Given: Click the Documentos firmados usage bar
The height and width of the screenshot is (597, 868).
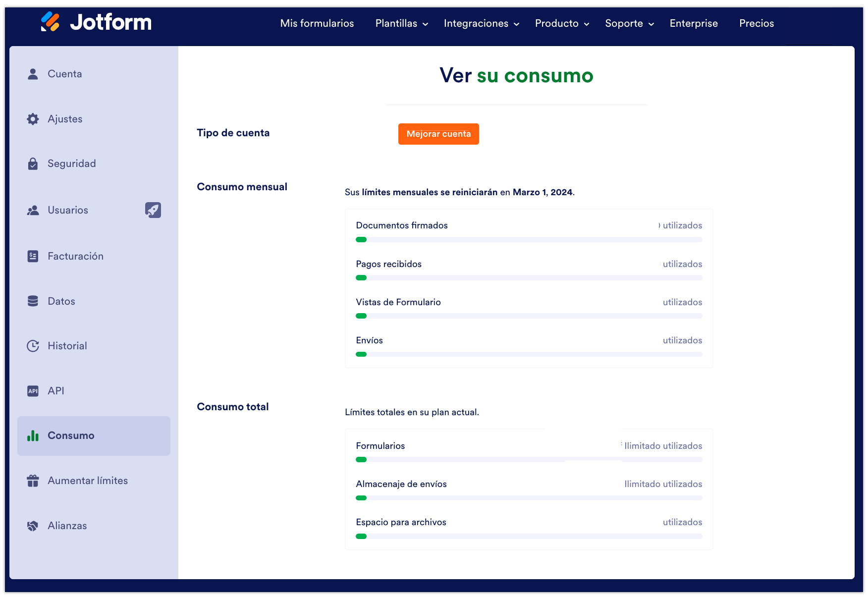Looking at the screenshot, I should (529, 240).
